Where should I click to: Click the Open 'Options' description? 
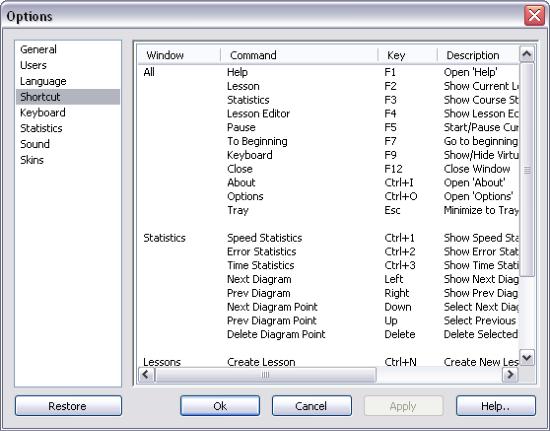478,196
